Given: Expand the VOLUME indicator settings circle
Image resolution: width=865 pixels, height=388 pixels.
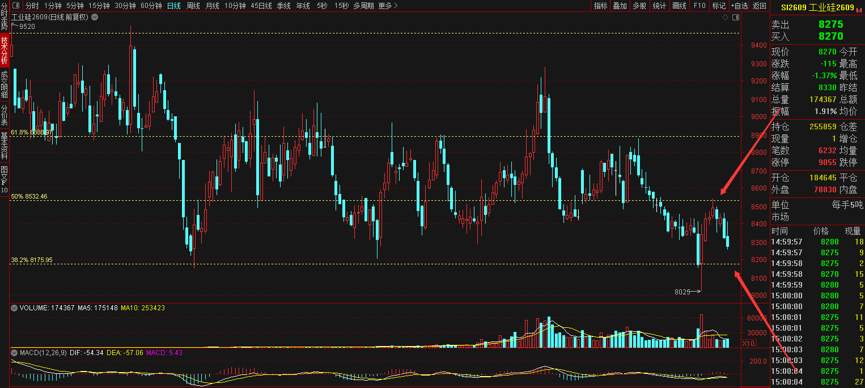Looking at the screenshot, I should point(14,307).
